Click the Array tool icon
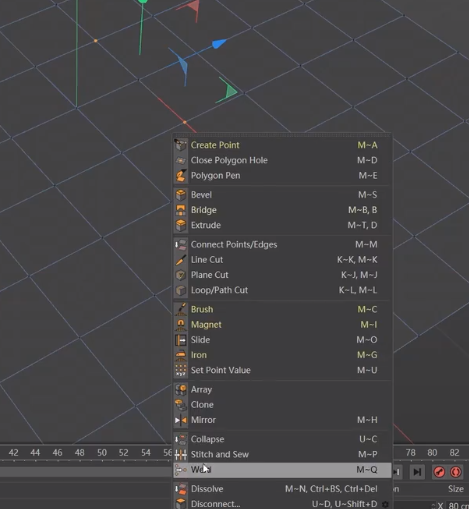 [181, 389]
